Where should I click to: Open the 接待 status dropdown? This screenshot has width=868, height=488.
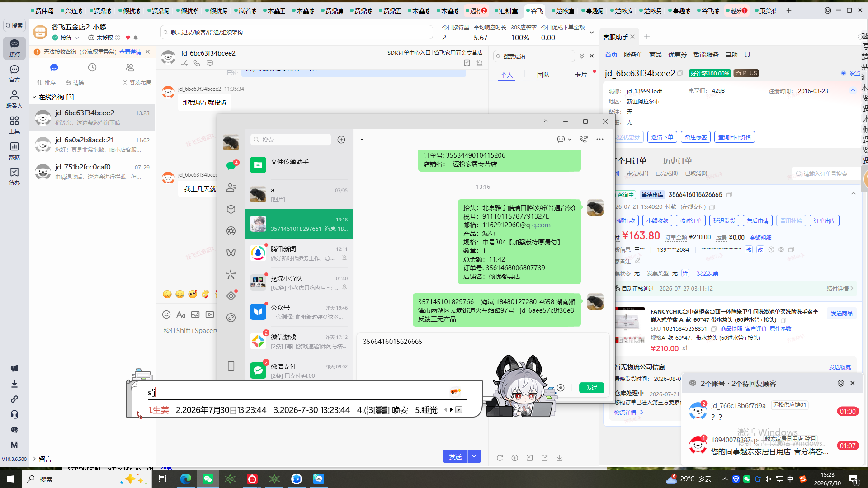[x=66, y=38]
